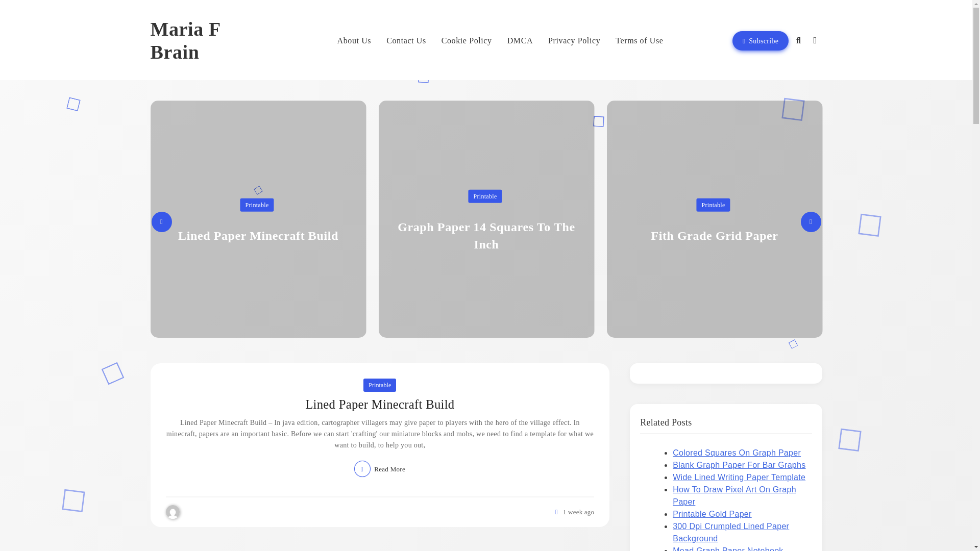Click the Read More circle icon
The width and height of the screenshot is (980, 551).
click(362, 469)
